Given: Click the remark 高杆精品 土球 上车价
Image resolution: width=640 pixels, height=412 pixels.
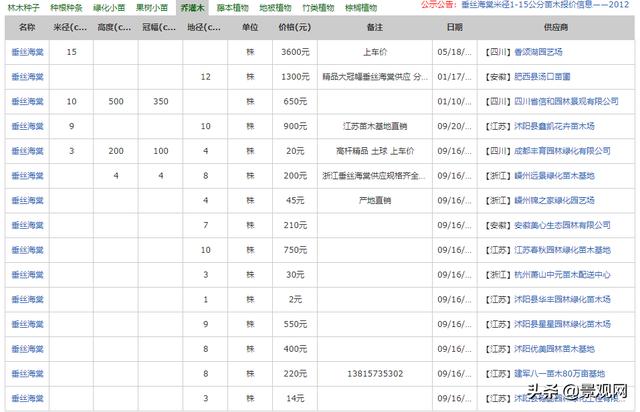Looking at the screenshot, I should point(375,151).
